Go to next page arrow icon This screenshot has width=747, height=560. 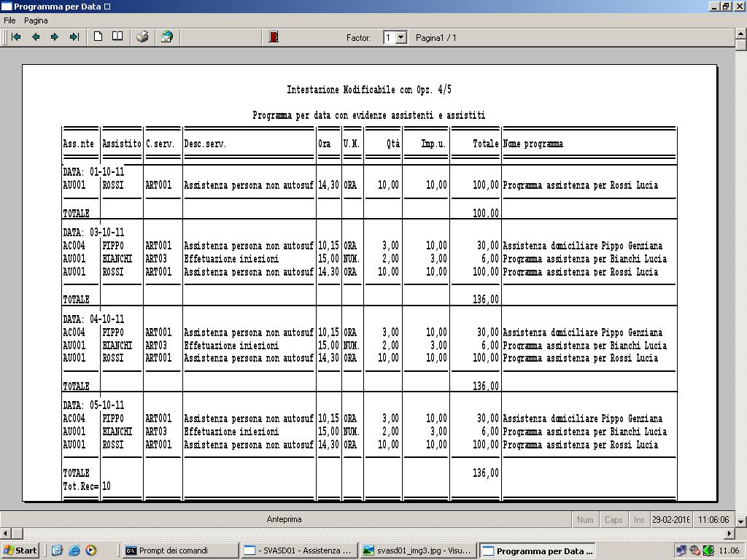(55, 37)
